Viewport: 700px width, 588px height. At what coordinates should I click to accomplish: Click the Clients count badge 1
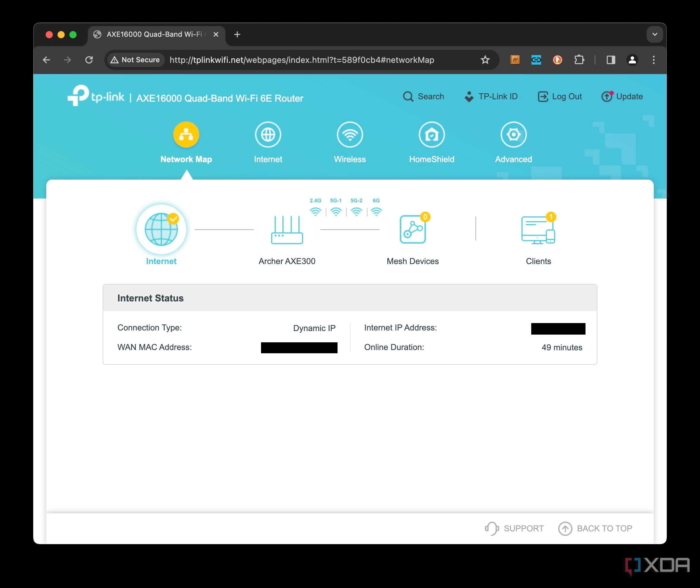[551, 217]
